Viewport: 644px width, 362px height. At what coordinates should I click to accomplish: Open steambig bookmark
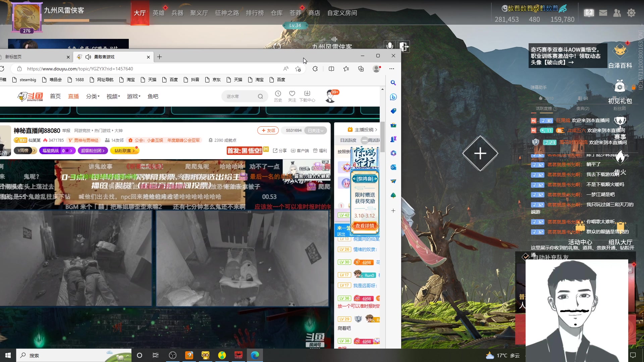pos(24,80)
